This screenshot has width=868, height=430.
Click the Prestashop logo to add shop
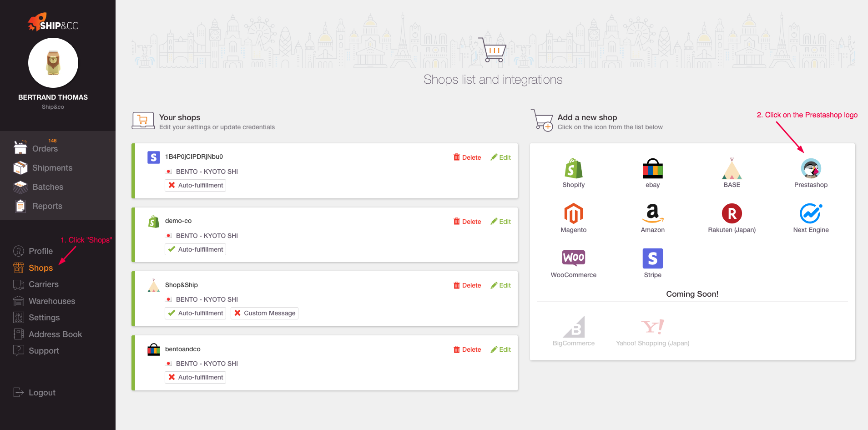(811, 169)
